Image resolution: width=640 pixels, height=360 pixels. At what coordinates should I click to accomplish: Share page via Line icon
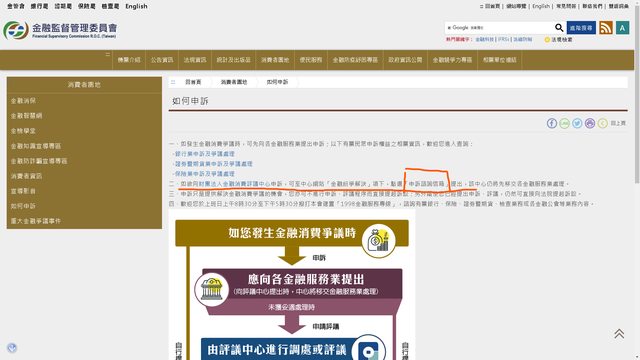564,123
